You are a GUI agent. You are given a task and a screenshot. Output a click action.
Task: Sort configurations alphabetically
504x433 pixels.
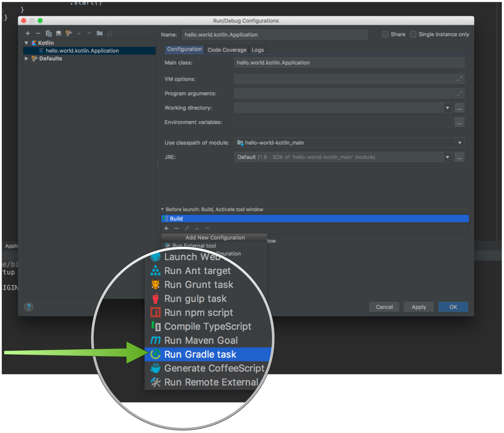pos(110,33)
